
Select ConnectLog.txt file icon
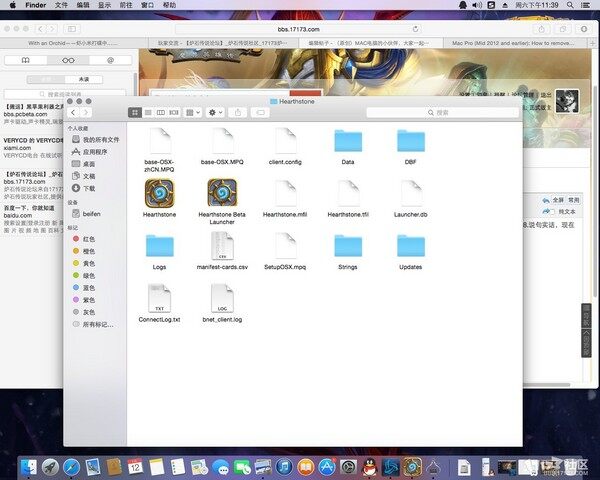pyautogui.click(x=160, y=298)
